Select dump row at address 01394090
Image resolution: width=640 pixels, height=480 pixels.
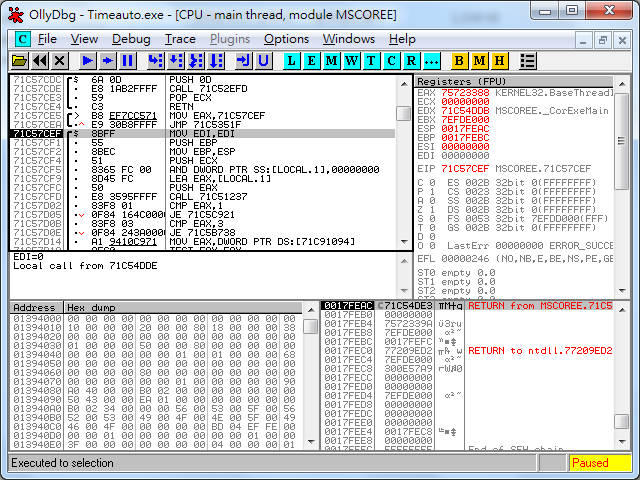[156, 400]
